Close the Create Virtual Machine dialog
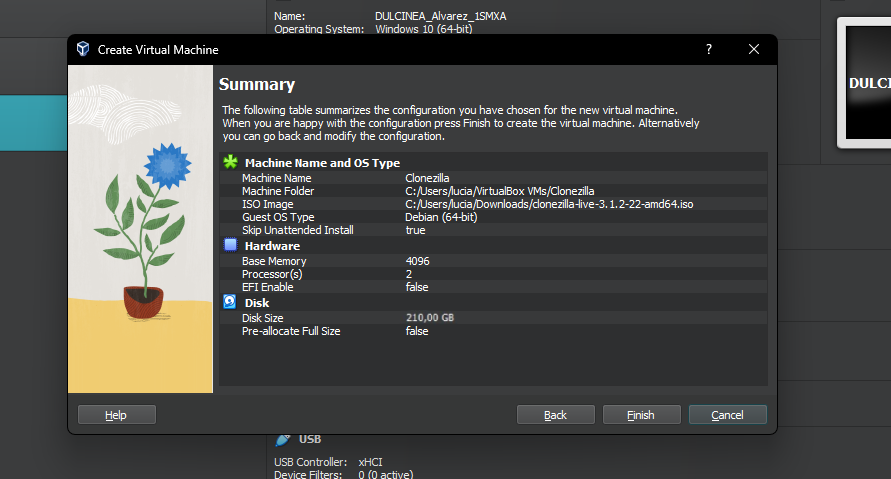This screenshot has width=891, height=479. coord(753,49)
